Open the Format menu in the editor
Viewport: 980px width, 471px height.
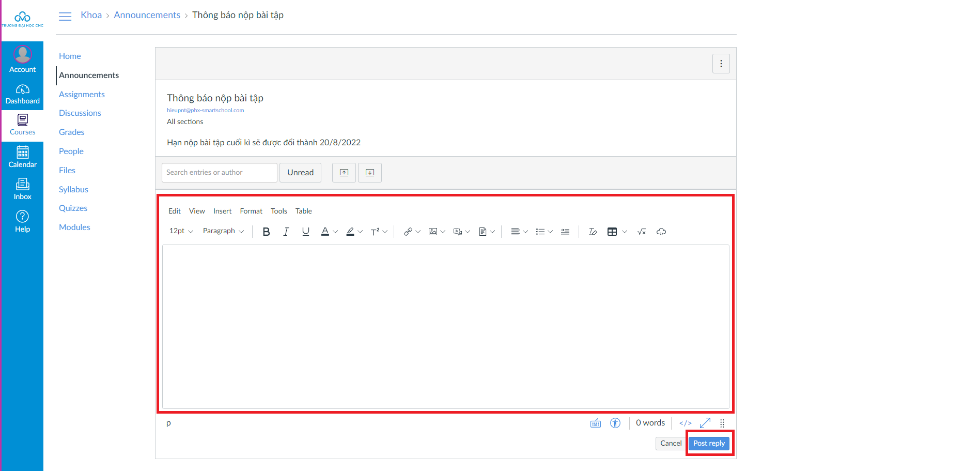251,211
